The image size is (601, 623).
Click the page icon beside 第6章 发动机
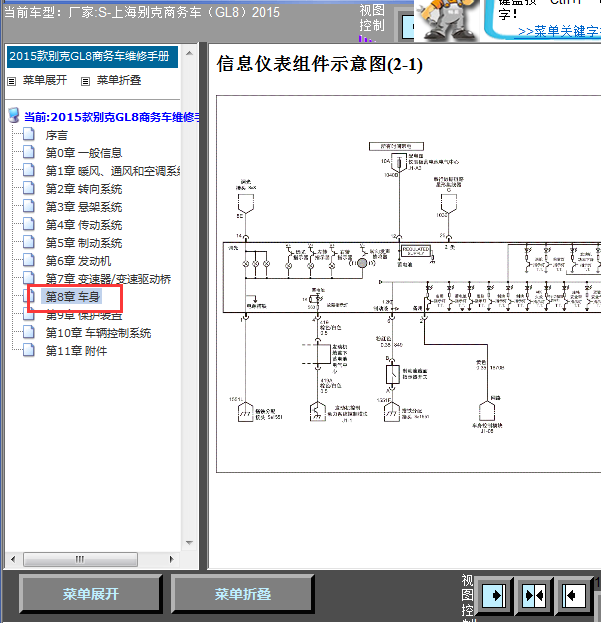click(x=29, y=260)
